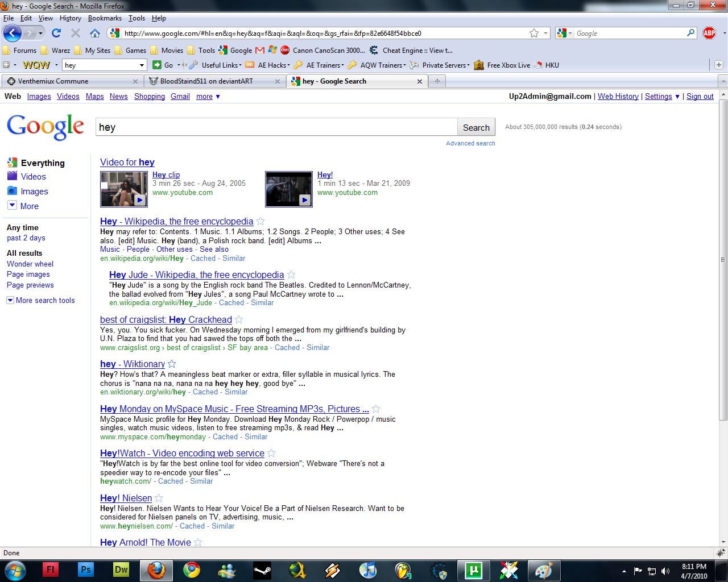Viewport: 728px width, 582px height.
Task: Open Adobe Flash from the taskbar
Action: pyautogui.click(x=51, y=570)
